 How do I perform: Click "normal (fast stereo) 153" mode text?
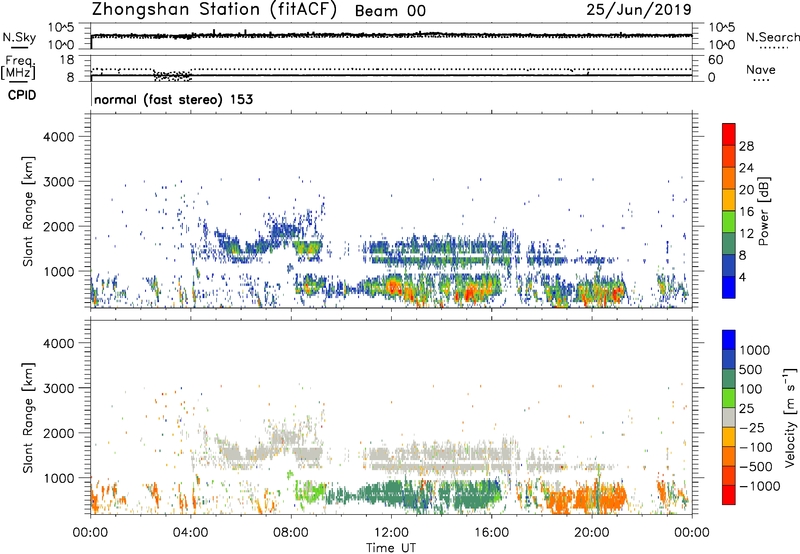pyautogui.click(x=173, y=99)
